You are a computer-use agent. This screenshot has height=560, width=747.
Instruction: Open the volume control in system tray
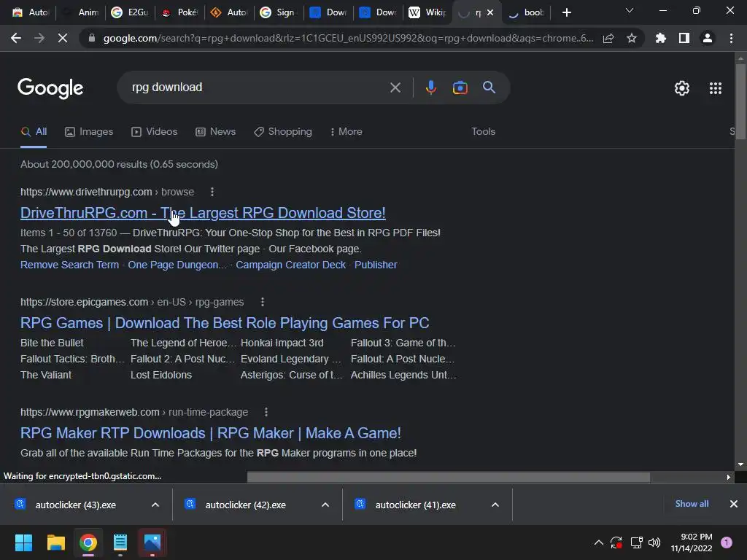[654, 542]
